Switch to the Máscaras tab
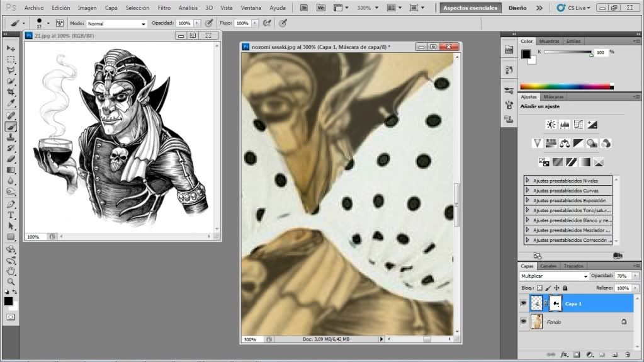 (x=553, y=96)
